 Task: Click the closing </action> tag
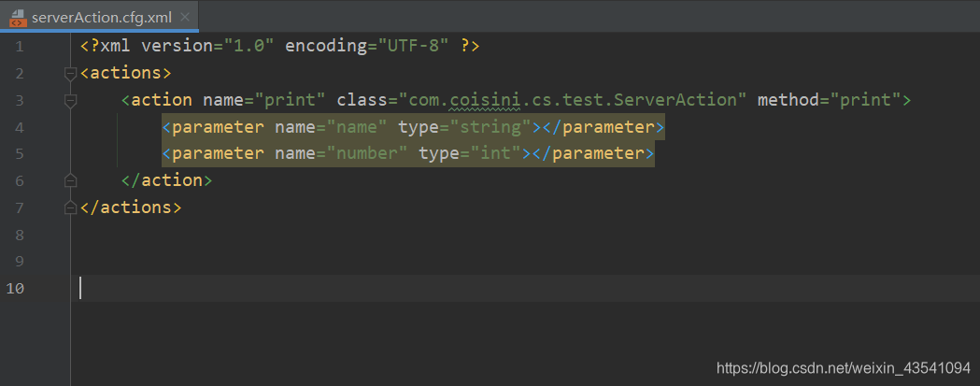(167, 180)
